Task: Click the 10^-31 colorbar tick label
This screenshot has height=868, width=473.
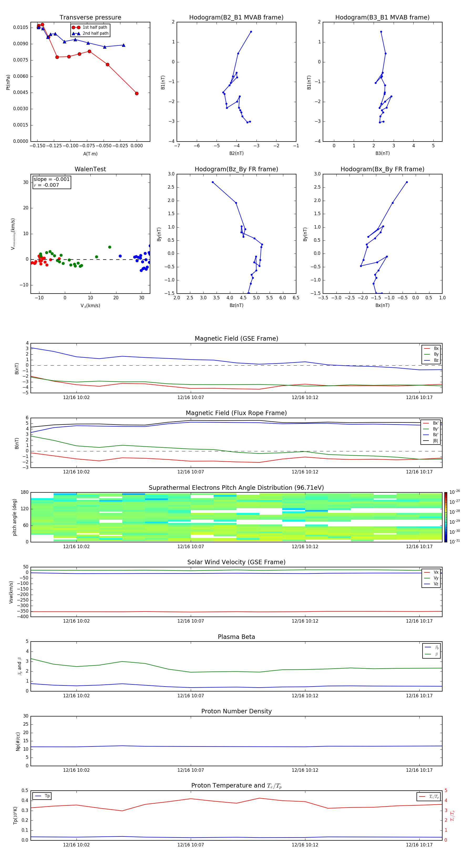Action: tap(455, 542)
